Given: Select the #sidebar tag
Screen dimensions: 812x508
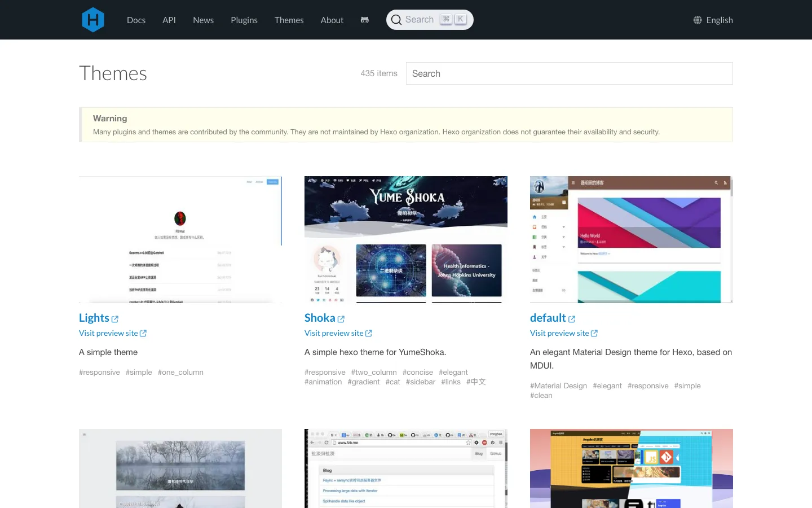Looking at the screenshot, I should (x=421, y=382).
